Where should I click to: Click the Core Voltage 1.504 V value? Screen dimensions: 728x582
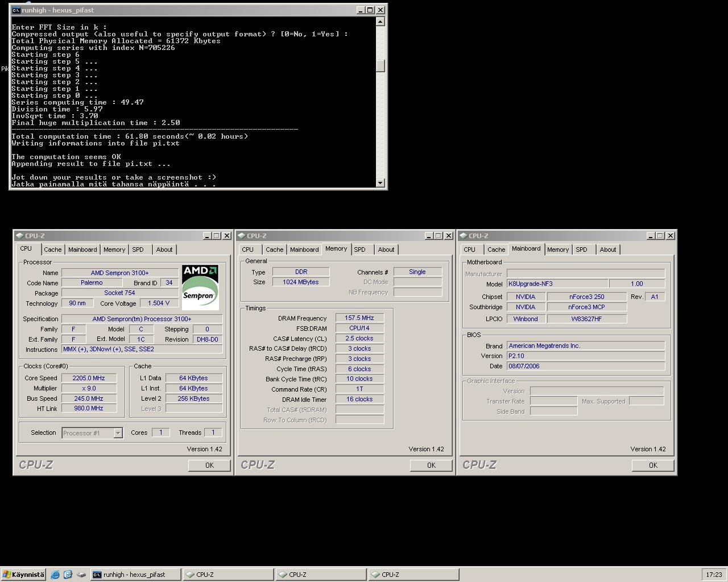pyautogui.click(x=159, y=303)
